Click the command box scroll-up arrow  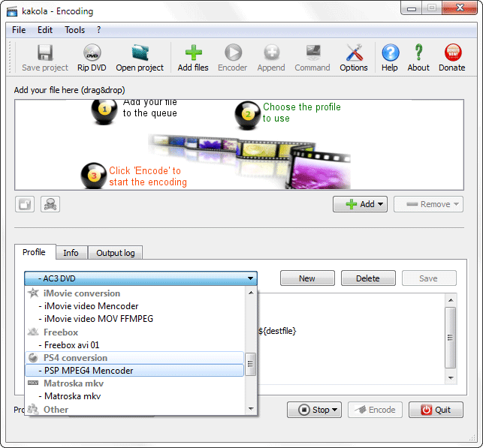(x=451, y=300)
